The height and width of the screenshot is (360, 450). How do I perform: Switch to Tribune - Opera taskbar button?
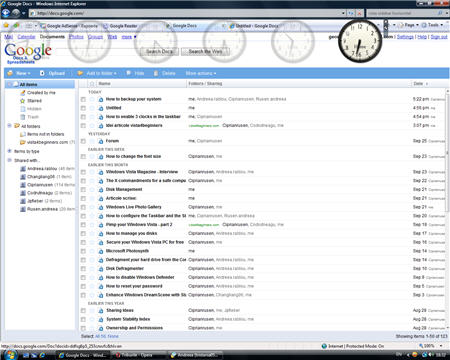[137, 355]
